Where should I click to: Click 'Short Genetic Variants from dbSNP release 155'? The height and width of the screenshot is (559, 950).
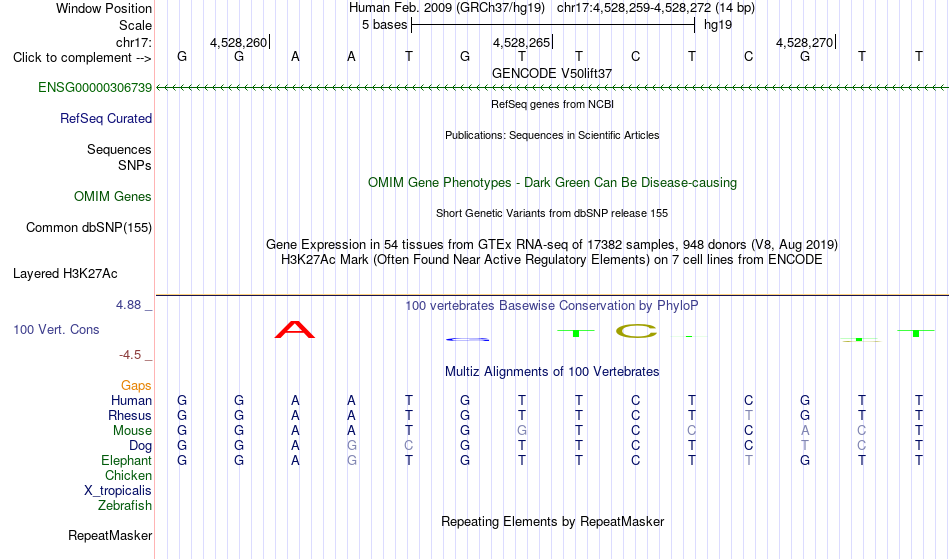click(x=552, y=213)
